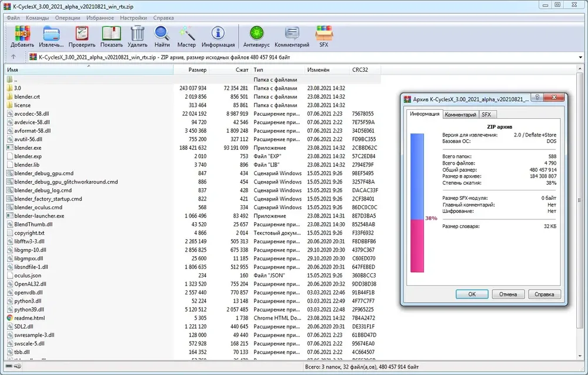Click the blender.crt folder icon

pos(10,97)
